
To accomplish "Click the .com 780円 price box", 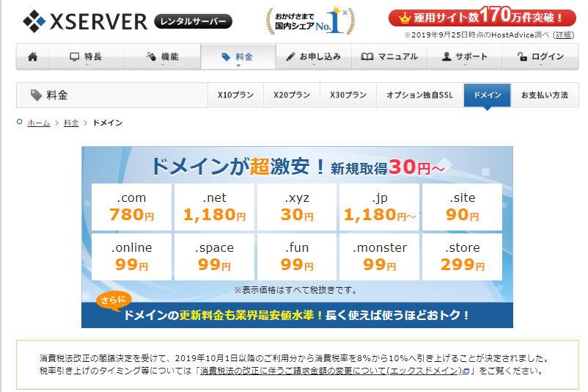I will (x=132, y=207).
